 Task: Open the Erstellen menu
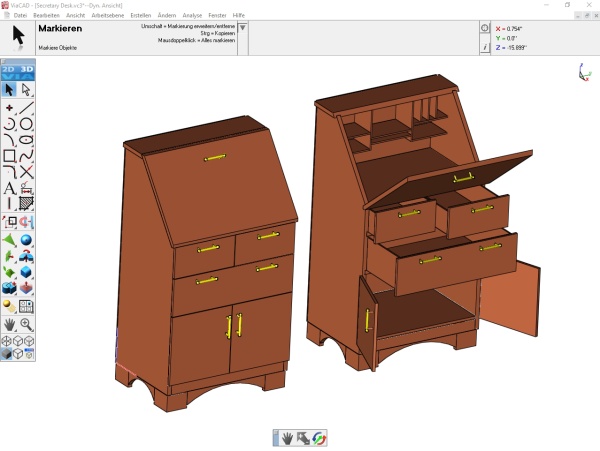[140, 15]
